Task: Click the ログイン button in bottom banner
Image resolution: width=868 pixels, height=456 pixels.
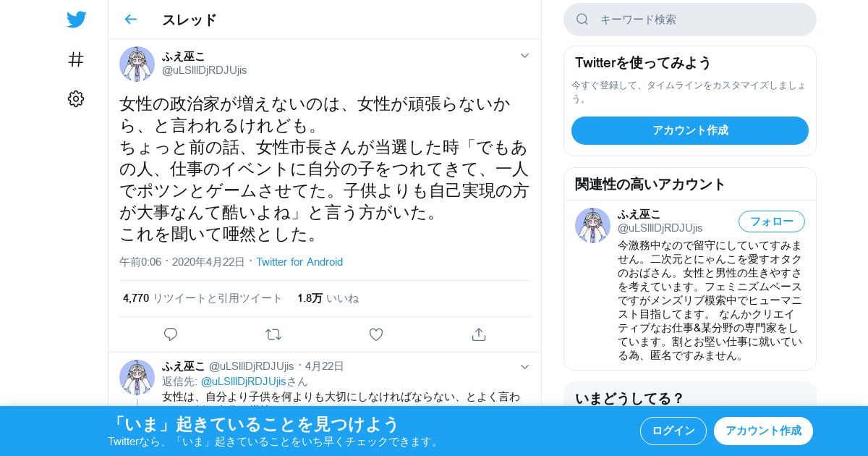Action: (673, 431)
